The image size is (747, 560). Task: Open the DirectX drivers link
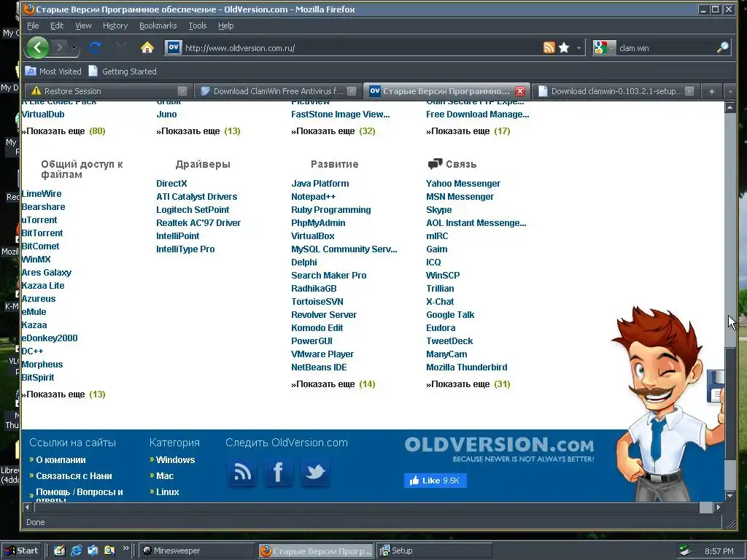[x=171, y=183]
